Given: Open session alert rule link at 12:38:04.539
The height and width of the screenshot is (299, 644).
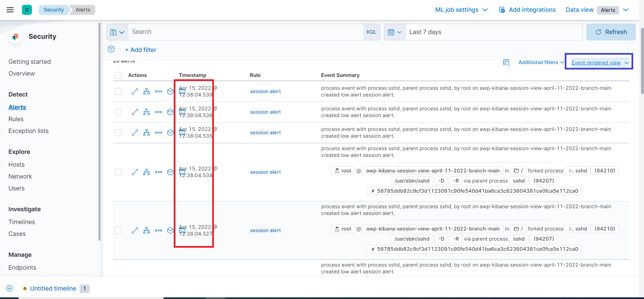Looking at the screenshot, I should click(x=265, y=91).
